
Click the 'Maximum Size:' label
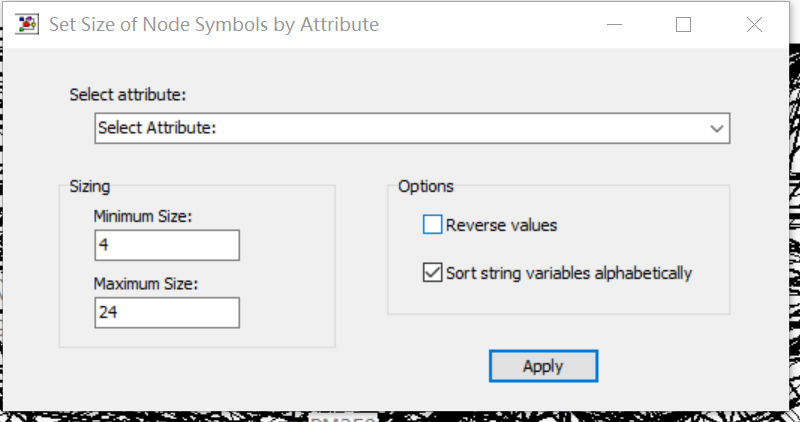[x=146, y=284]
